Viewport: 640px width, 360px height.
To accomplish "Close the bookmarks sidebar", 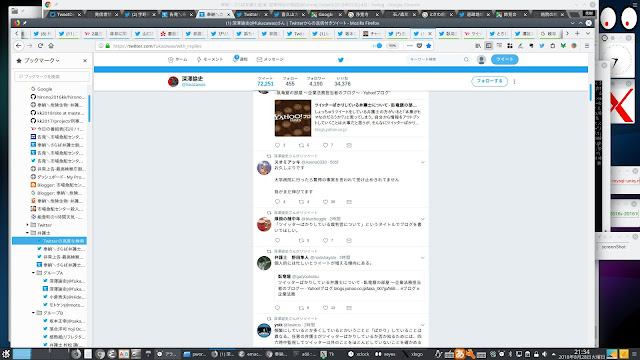I will [85, 60].
